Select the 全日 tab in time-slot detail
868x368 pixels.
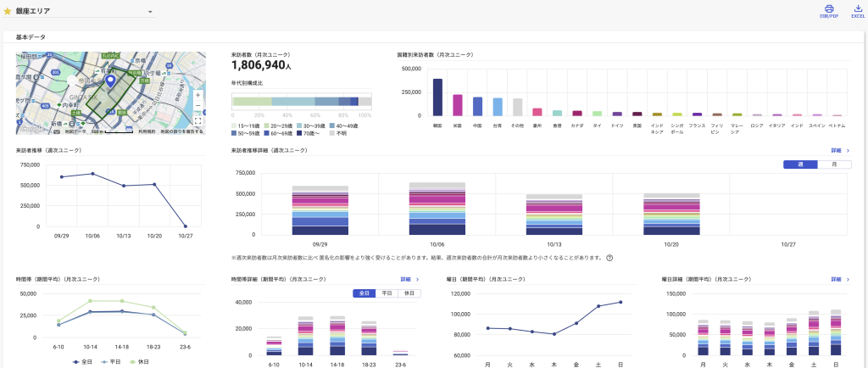[364, 293]
